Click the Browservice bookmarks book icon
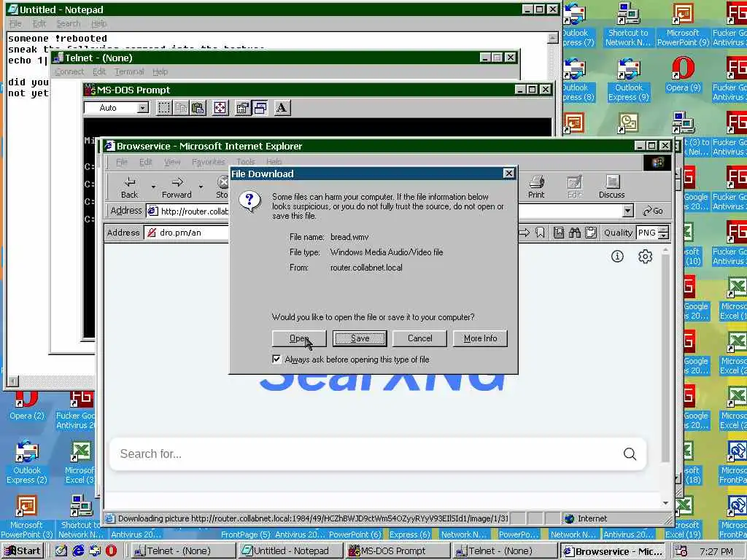Image resolution: width=747 pixels, height=560 pixels. (559, 233)
